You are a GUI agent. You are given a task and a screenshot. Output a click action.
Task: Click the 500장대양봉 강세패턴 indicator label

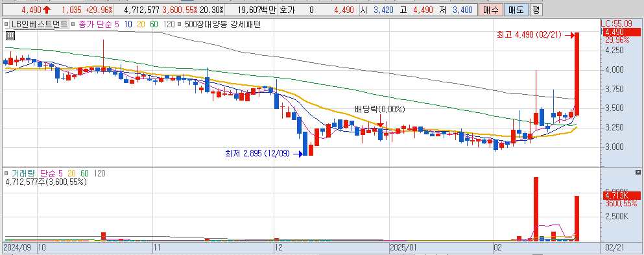223,24
